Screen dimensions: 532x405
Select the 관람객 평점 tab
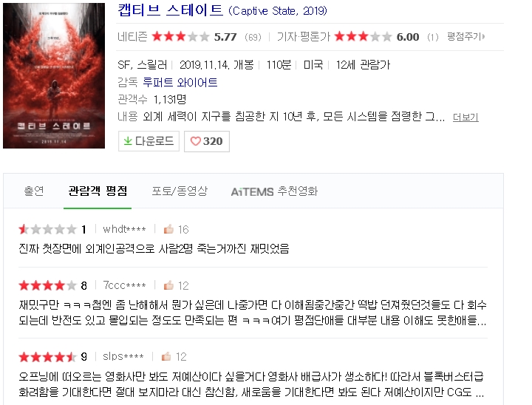point(98,191)
